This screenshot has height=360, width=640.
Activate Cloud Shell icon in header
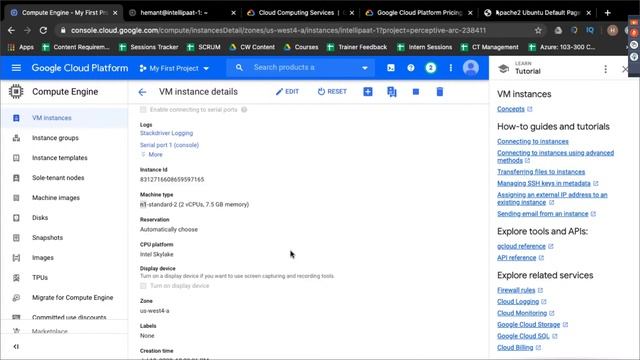point(391,68)
